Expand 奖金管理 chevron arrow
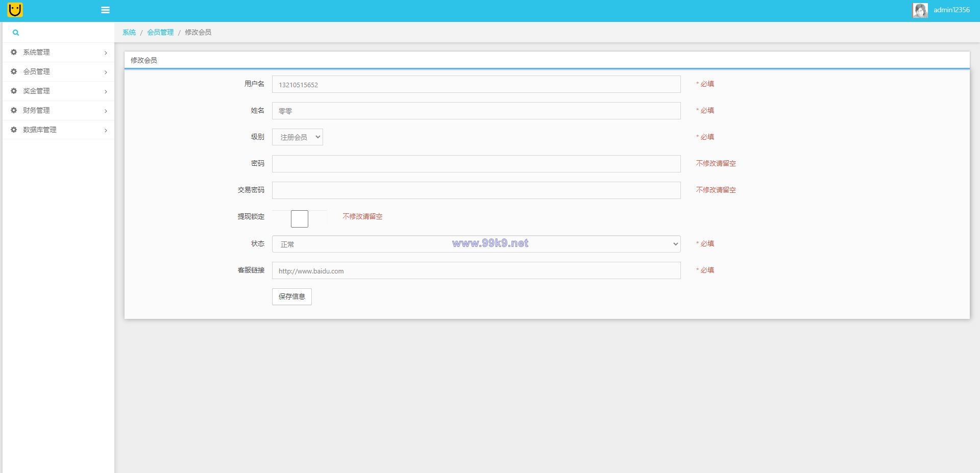The height and width of the screenshot is (473, 980). point(106,92)
